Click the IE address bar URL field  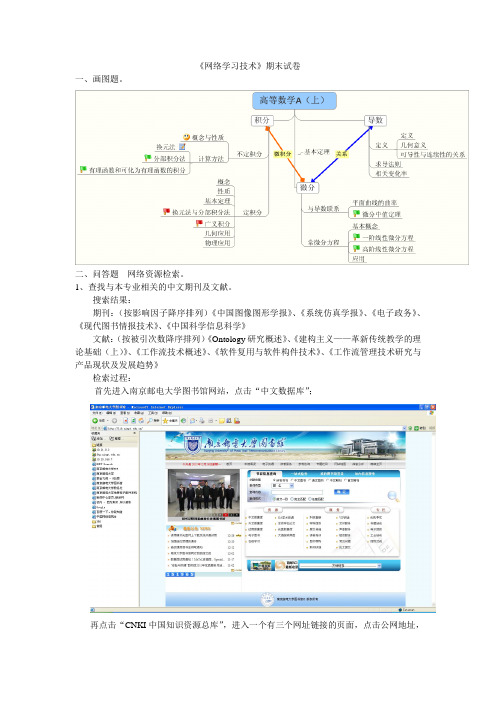click(x=254, y=428)
